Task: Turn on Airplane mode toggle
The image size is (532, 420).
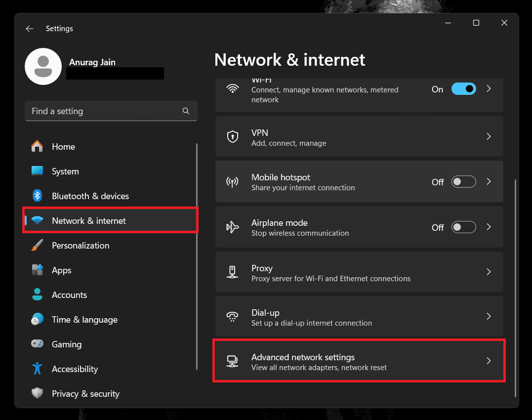Action: pyautogui.click(x=463, y=227)
